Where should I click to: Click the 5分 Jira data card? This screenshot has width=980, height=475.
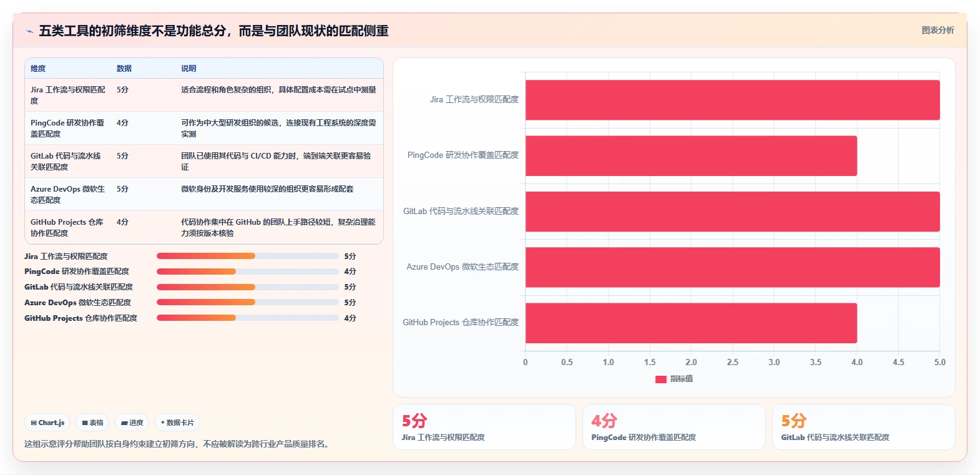[484, 427]
